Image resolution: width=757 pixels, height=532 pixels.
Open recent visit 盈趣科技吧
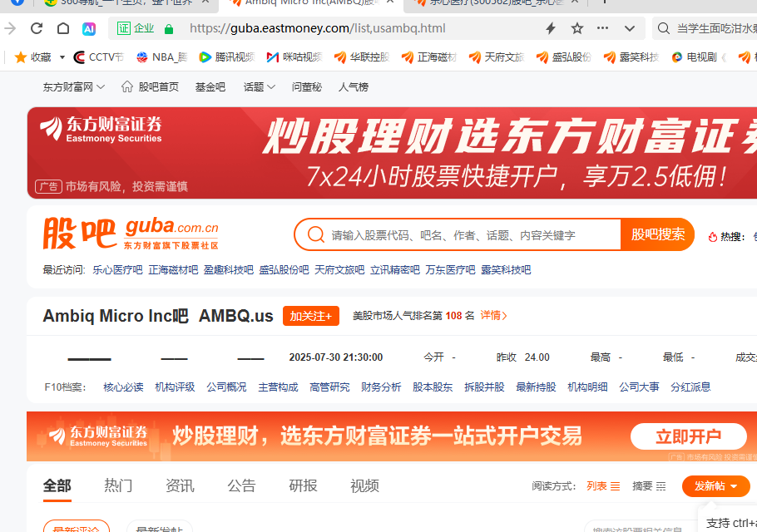(x=229, y=269)
